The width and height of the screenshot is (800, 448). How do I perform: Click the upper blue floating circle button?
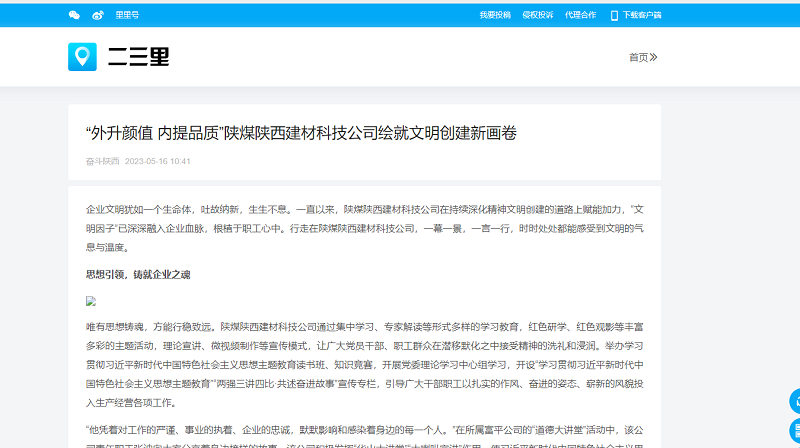[795, 401]
